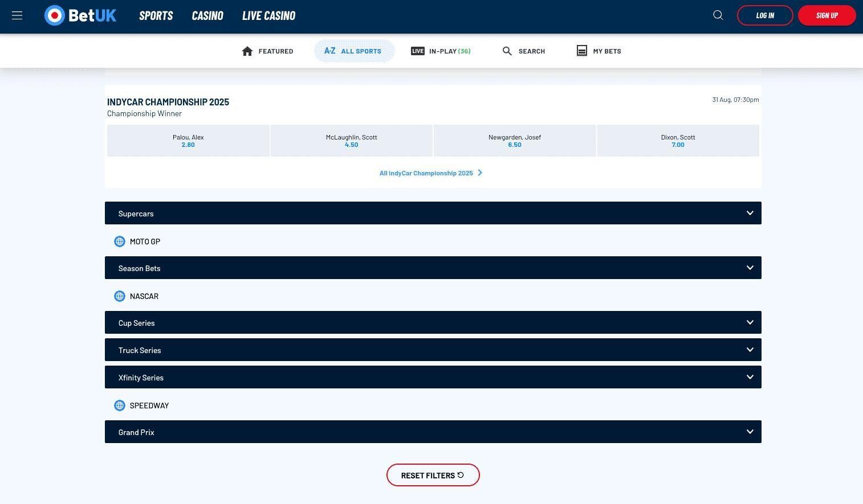The width and height of the screenshot is (863, 504).
Task: Click the BetUK logo
Action: pos(80,15)
